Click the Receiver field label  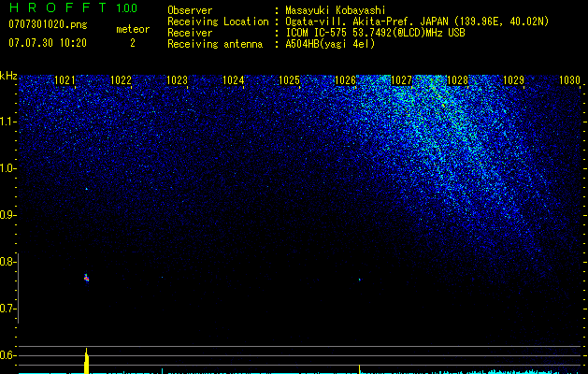(190, 33)
